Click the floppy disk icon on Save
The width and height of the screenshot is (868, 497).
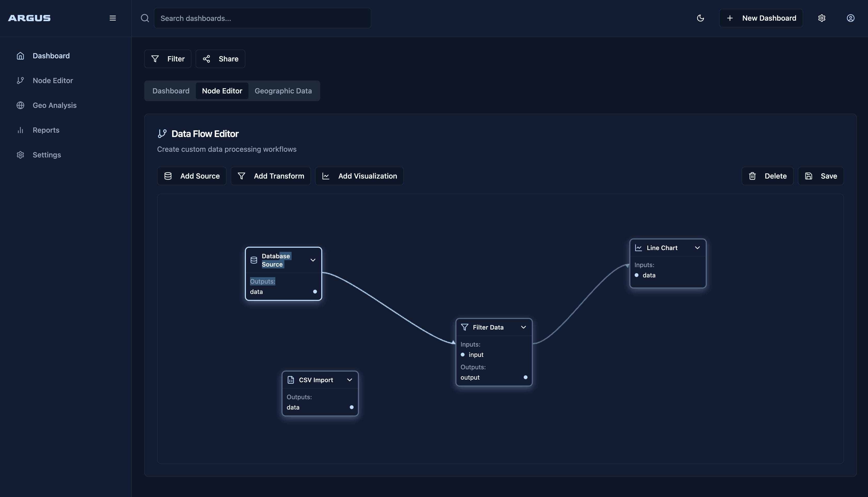pyautogui.click(x=809, y=176)
